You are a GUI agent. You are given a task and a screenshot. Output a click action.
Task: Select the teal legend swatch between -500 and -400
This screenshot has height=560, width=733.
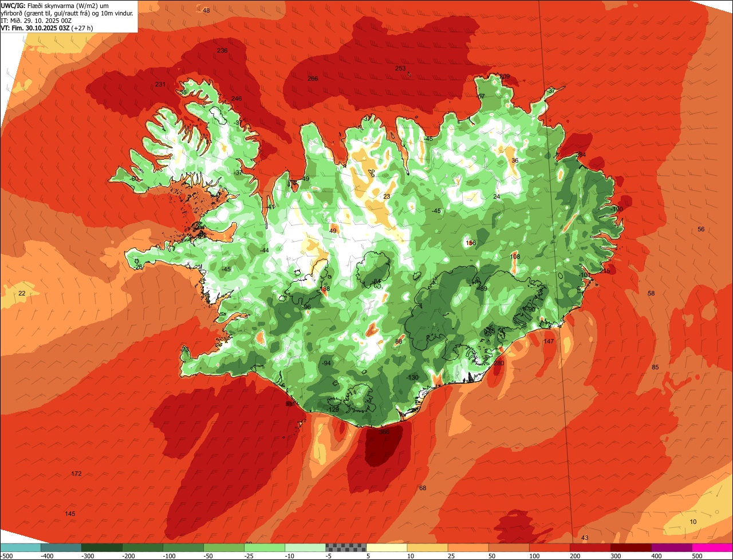(x=21, y=547)
